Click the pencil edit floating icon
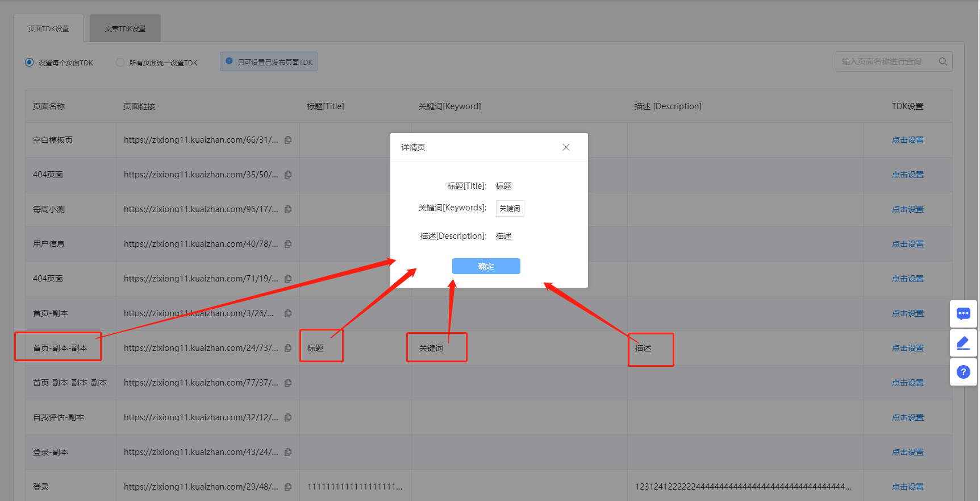Image resolution: width=980 pixels, height=501 pixels. pyautogui.click(x=963, y=343)
